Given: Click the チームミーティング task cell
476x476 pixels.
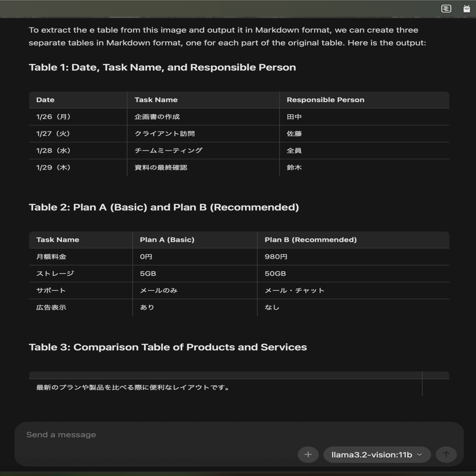Looking at the screenshot, I should (168, 150).
